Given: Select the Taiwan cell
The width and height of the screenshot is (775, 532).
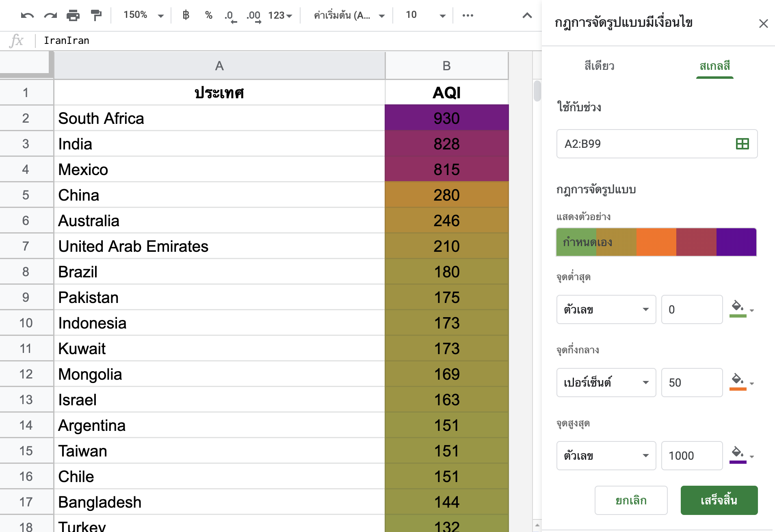Looking at the screenshot, I should pos(219,451).
